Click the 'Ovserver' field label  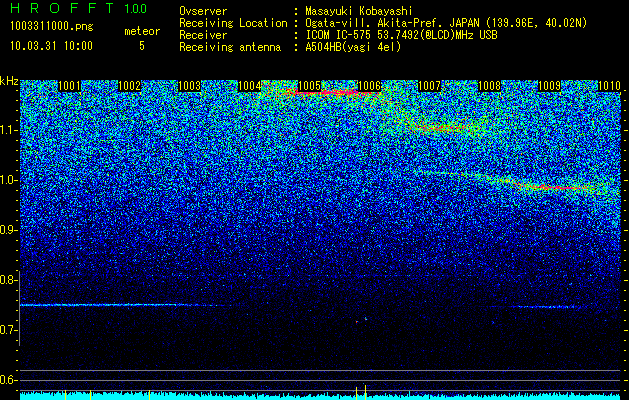203,11
